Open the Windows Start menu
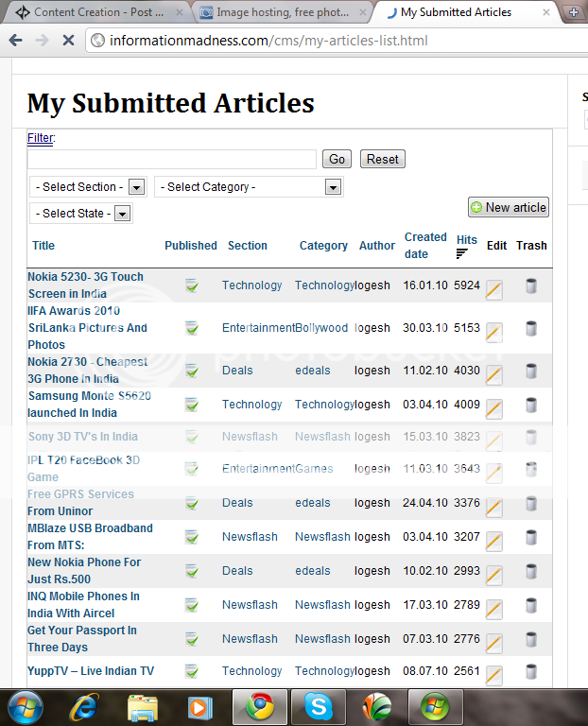Screen dimensions: 588x726 [x=26, y=707]
